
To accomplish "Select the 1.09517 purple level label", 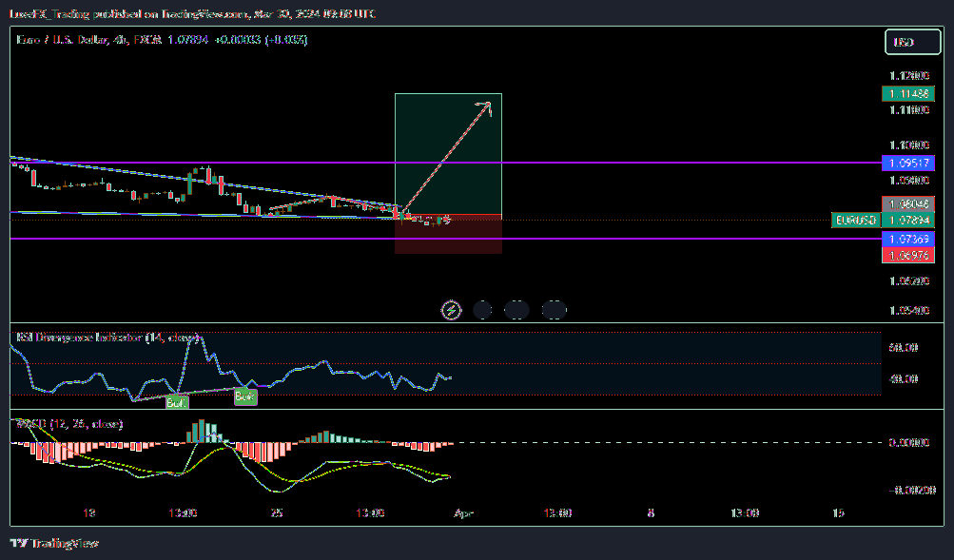I will click(907, 163).
